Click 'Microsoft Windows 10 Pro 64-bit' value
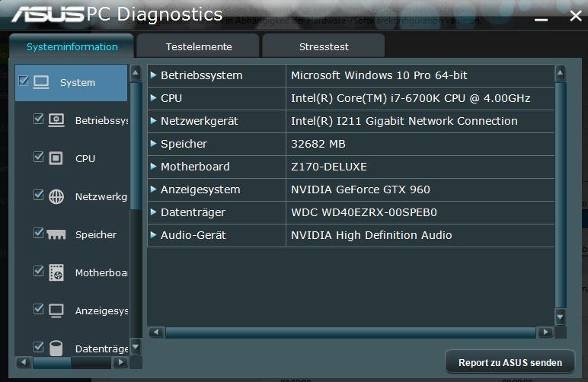 click(x=379, y=75)
